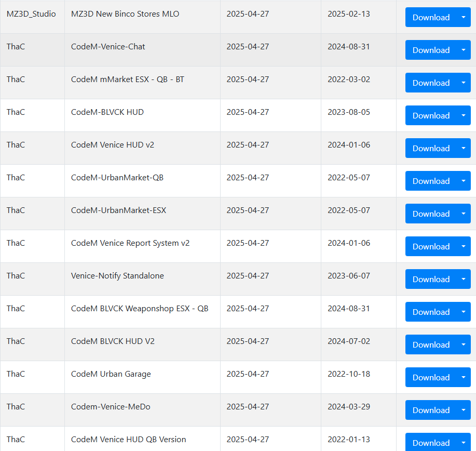Image resolution: width=476 pixels, height=451 pixels.
Task: Download CodeM-BLVCK HUD
Action: [431, 115]
